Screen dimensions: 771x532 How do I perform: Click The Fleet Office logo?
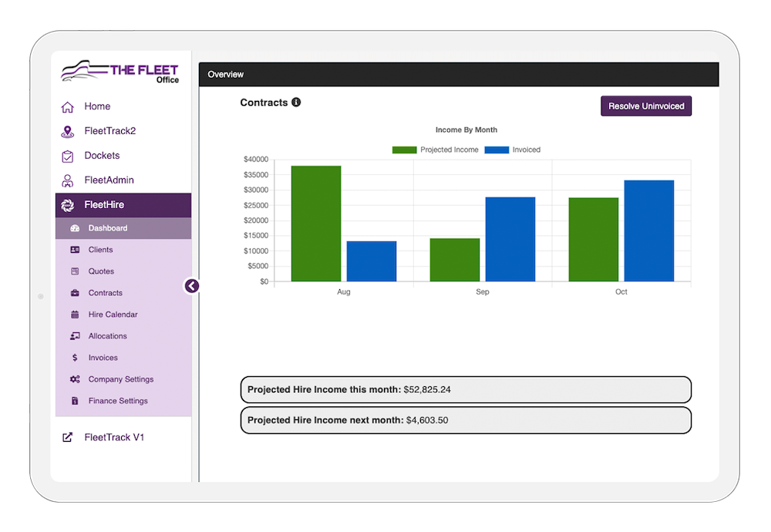click(120, 72)
